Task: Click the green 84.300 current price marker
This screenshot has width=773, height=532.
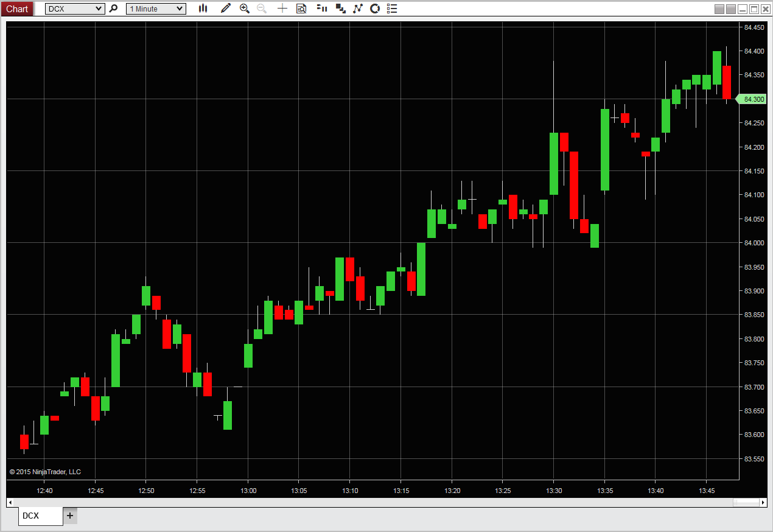Action: 751,99
